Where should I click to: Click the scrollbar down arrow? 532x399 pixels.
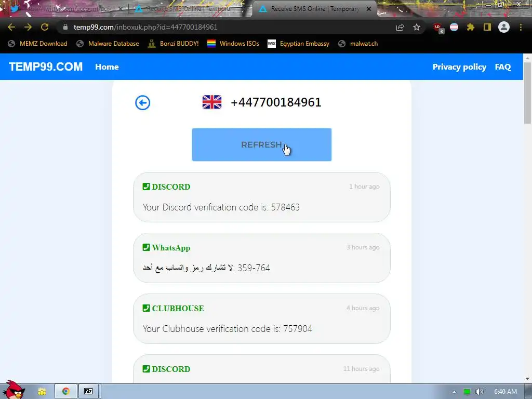coord(527,379)
